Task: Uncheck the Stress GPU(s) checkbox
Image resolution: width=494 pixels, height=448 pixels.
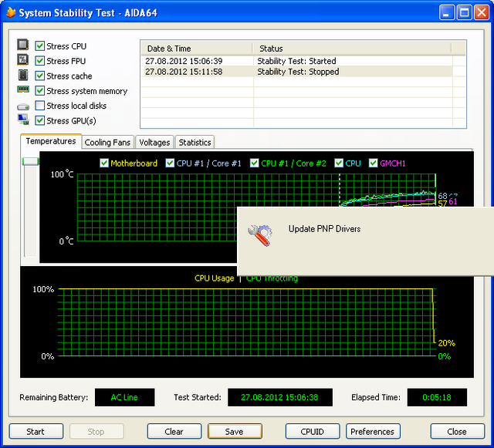Action: click(40, 120)
